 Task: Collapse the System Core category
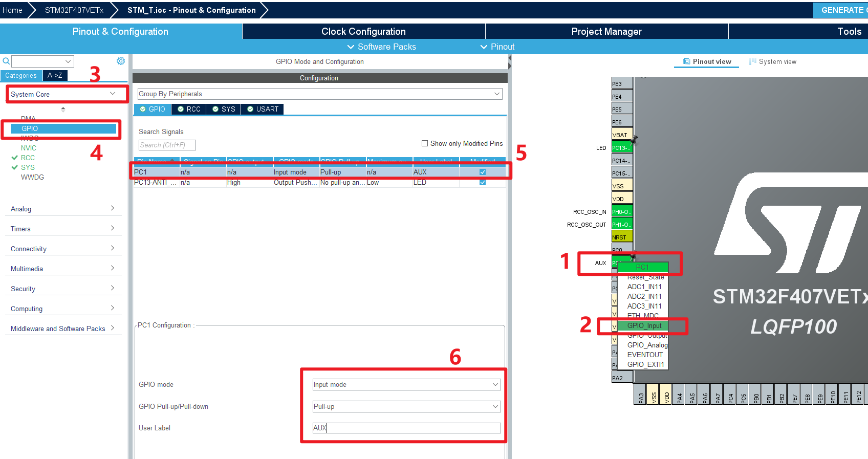coord(113,94)
